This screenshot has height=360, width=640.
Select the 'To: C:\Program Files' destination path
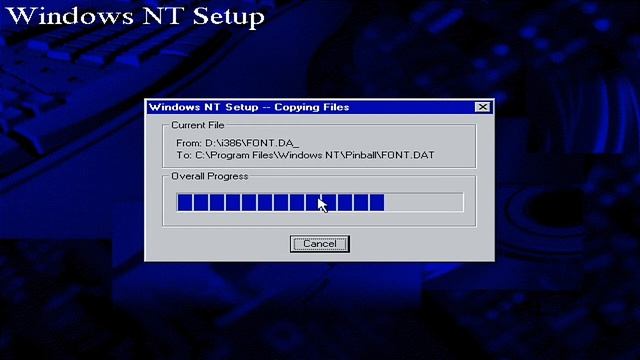(x=305, y=155)
